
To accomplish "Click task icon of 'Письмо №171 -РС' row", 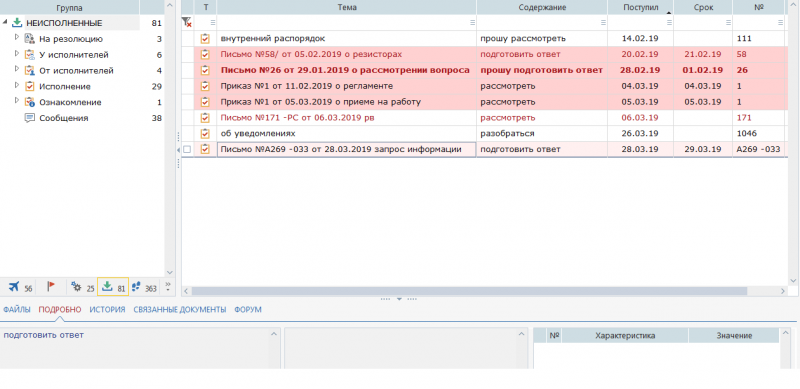I will [205, 117].
